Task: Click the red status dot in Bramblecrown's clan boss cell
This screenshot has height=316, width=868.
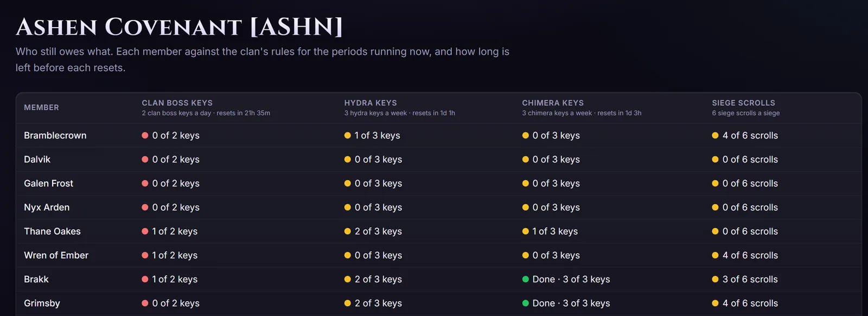Action: tap(145, 135)
